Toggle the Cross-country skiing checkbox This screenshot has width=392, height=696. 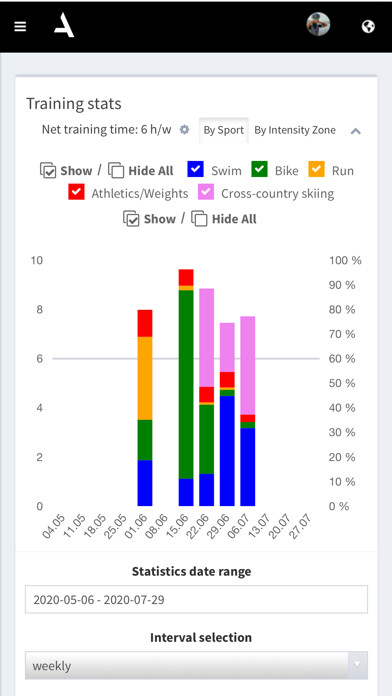click(x=206, y=192)
